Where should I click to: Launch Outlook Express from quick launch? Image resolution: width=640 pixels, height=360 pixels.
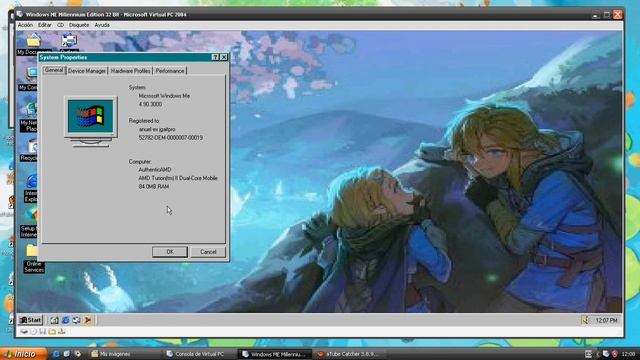pyautogui.click(x=76, y=320)
